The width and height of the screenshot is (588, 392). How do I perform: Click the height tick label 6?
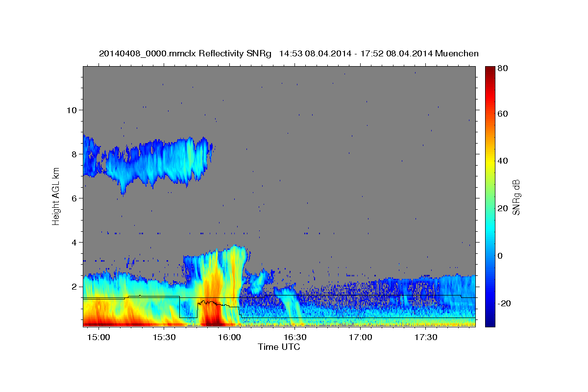(75, 198)
